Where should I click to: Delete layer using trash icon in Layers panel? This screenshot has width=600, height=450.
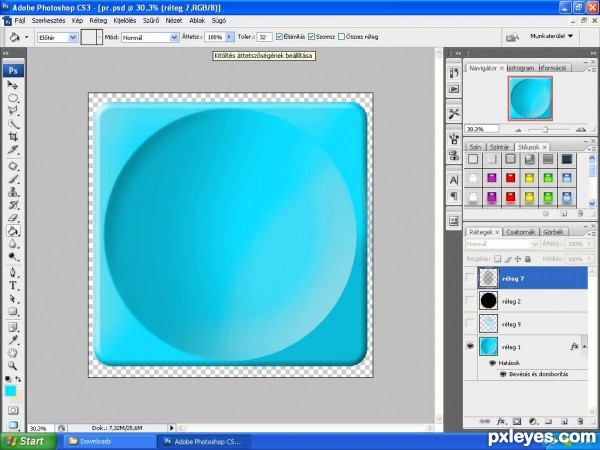coord(580,421)
